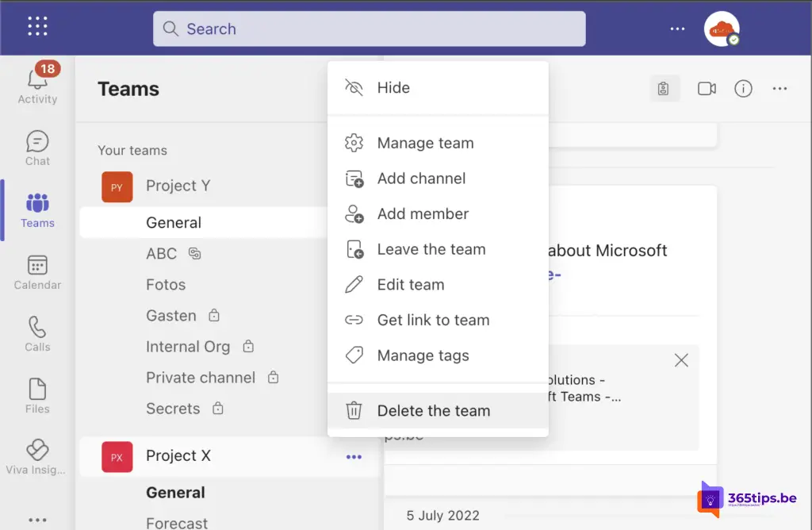Open Project X more options ellipsis
Image resolution: width=812 pixels, height=530 pixels.
pos(354,456)
